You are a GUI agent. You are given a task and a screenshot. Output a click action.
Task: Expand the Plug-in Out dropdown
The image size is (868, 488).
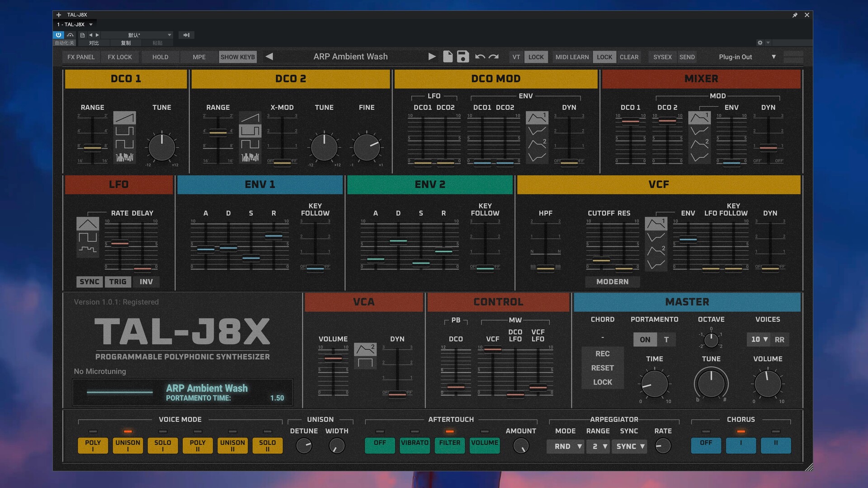773,57
